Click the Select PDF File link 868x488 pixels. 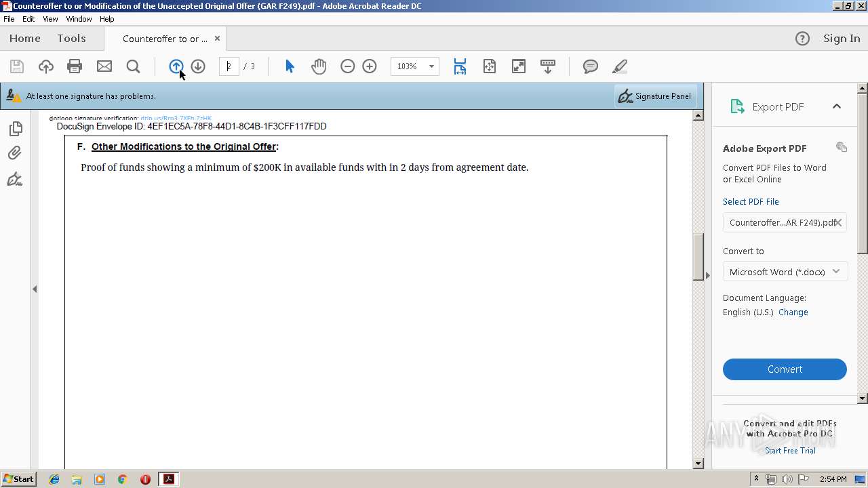[x=751, y=201]
